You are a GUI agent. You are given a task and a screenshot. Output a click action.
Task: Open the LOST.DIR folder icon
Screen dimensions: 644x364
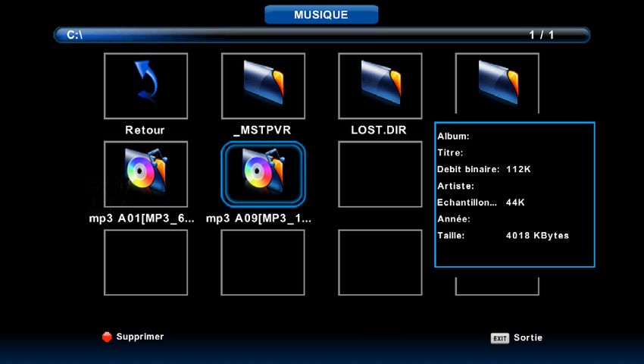click(380, 81)
